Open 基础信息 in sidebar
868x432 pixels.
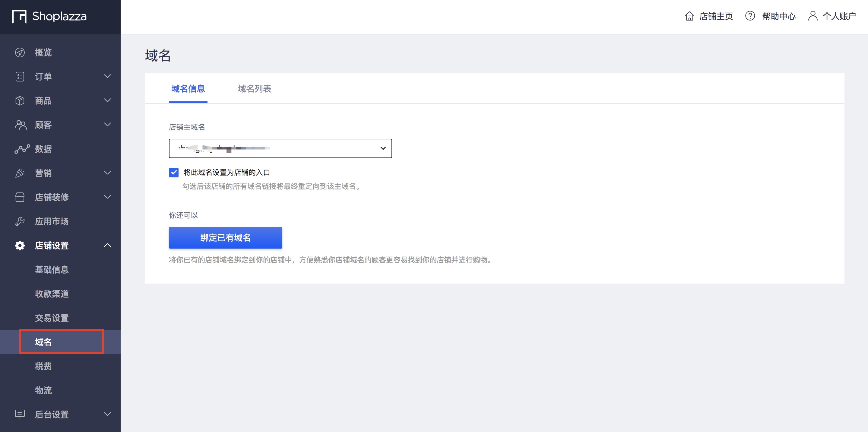tap(52, 270)
